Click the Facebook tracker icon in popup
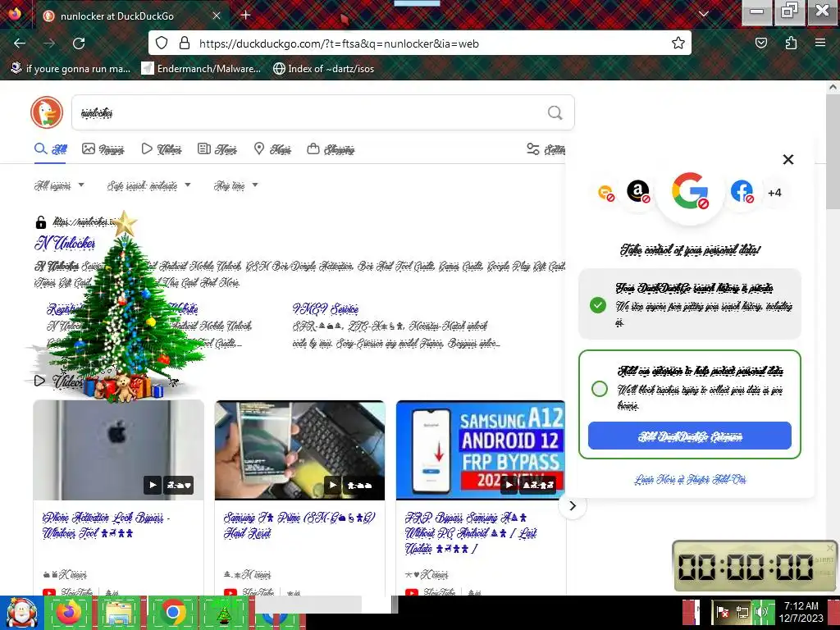Screen dimensions: 840x630 pos(742,191)
